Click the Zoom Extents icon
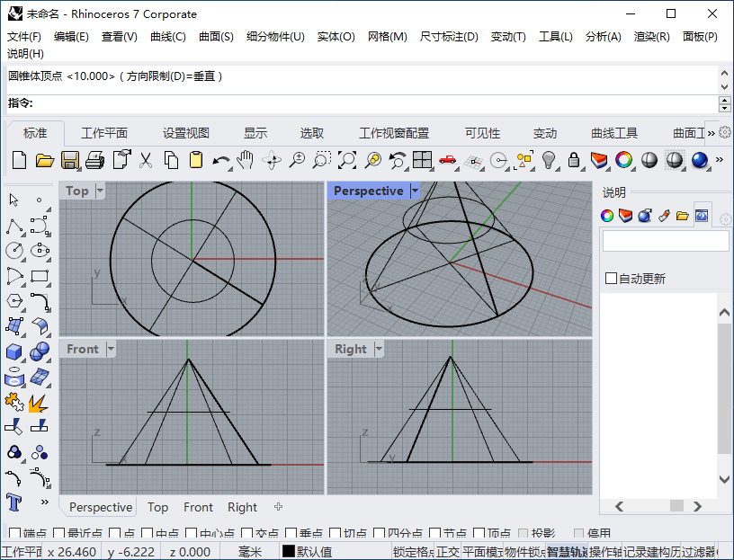The width and height of the screenshot is (734, 560). [347, 160]
